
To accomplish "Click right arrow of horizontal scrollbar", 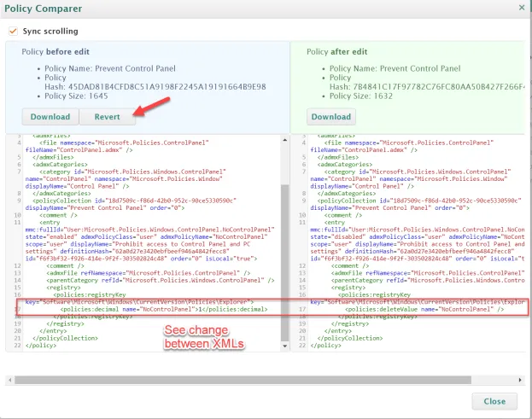I will (x=520, y=380).
